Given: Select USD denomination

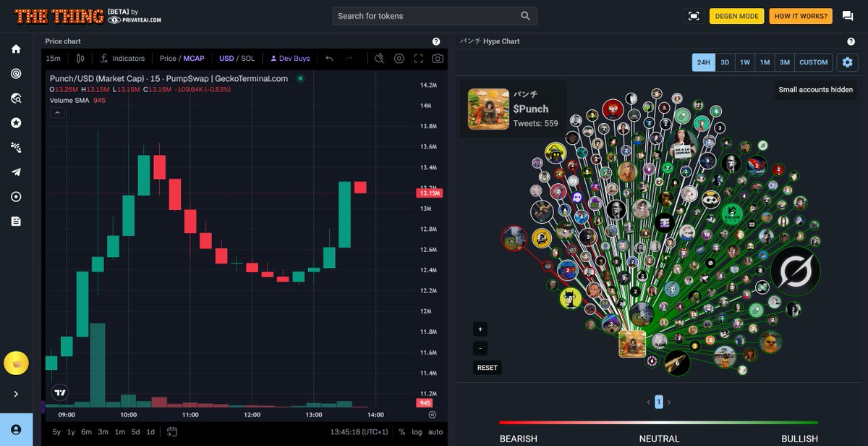Looking at the screenshot, I should coord(226,59).
